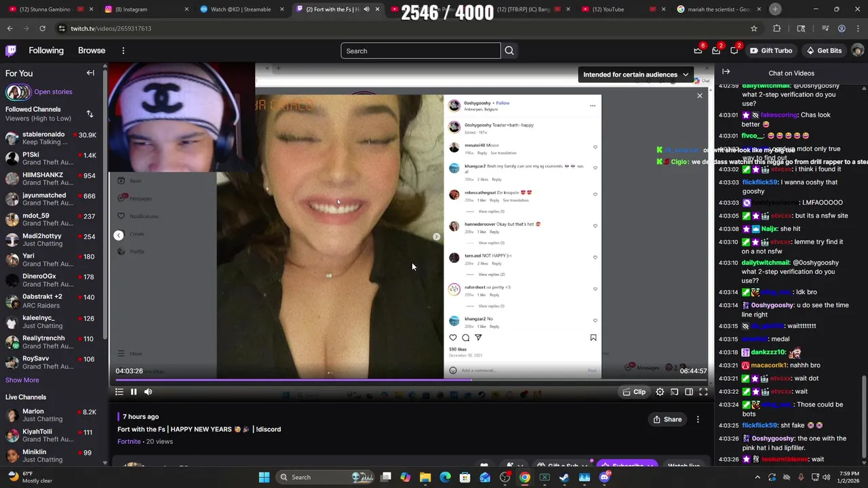Open Discord from the taskbar
868x488 pixels.
coord(604,477)
